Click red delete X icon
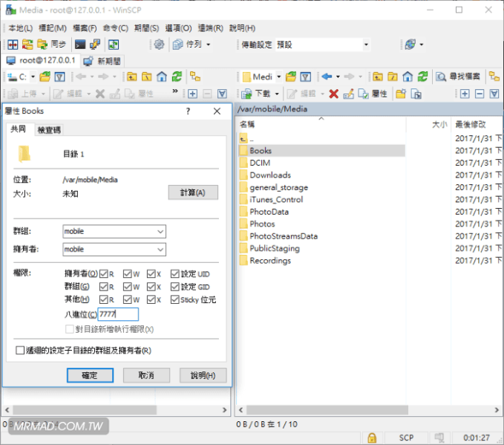This screenshot has width=504, height=445. pos(333,94)
